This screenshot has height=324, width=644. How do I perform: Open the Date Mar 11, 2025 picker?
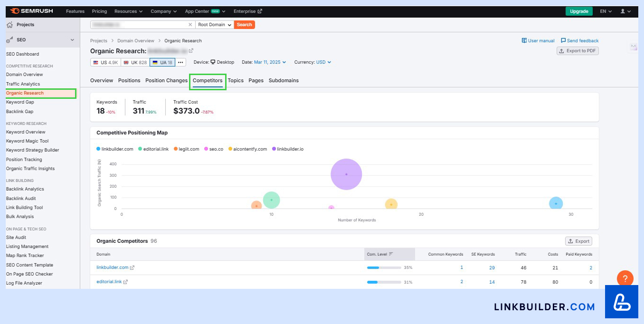[x=270, y=62]
